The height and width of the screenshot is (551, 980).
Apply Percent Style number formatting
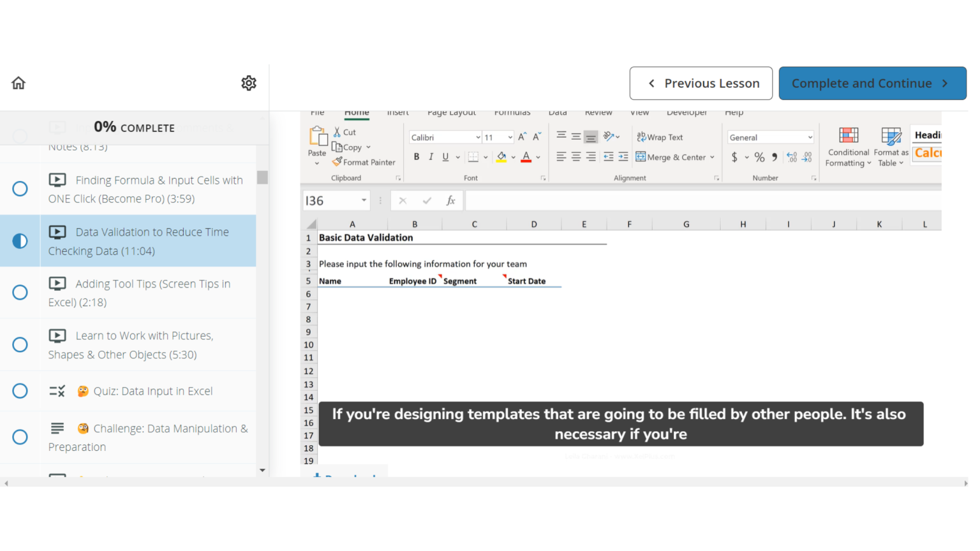coord(759,156)
